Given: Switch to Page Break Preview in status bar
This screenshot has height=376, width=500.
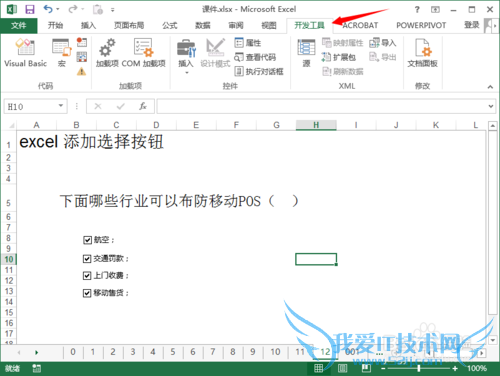Looking at the screenshot, I should click(x=366, y=368).
